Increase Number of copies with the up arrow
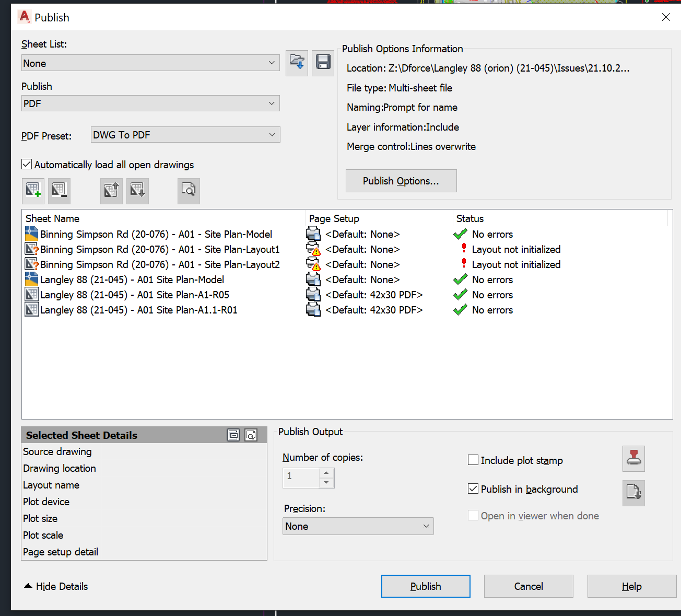681x616 pixels. (326, 473)
